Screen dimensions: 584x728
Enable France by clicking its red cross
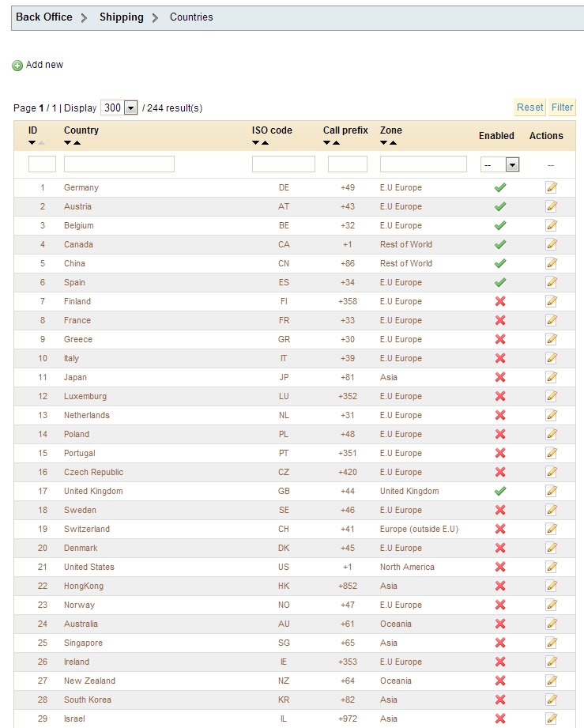500,320
